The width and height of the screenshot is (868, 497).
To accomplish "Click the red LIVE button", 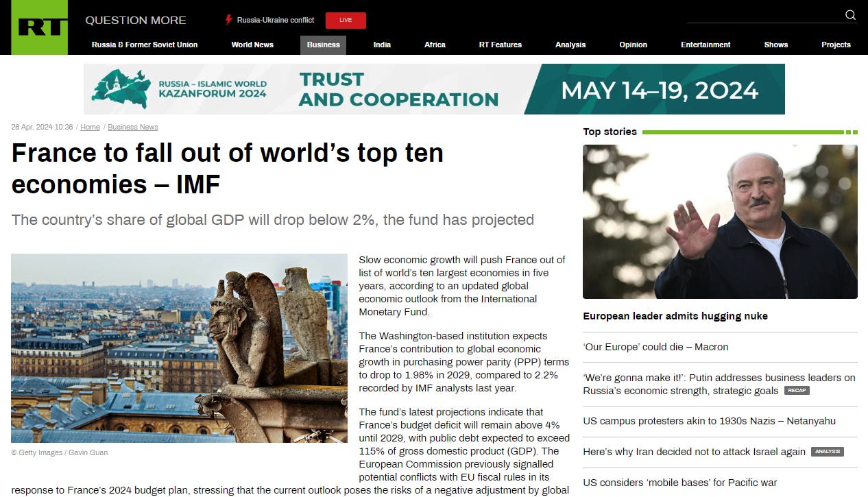I will 346,20.
